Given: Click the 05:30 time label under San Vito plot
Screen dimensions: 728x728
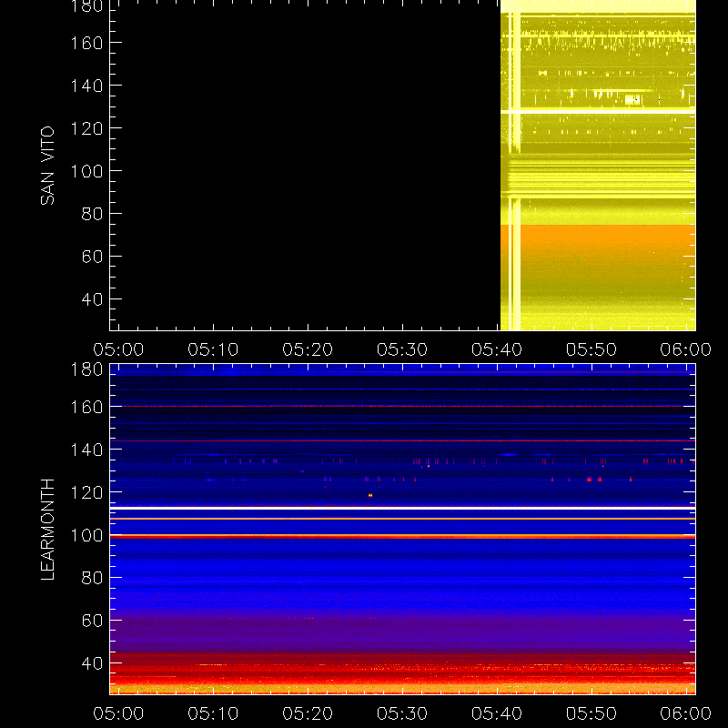Looking at the screenshot, I should pos(402,349).
